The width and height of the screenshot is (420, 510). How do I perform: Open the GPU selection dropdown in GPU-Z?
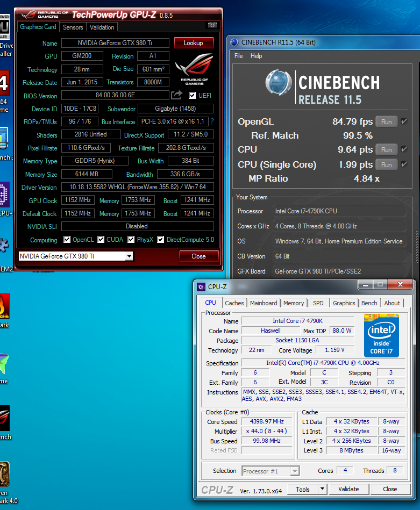[129, 256]
